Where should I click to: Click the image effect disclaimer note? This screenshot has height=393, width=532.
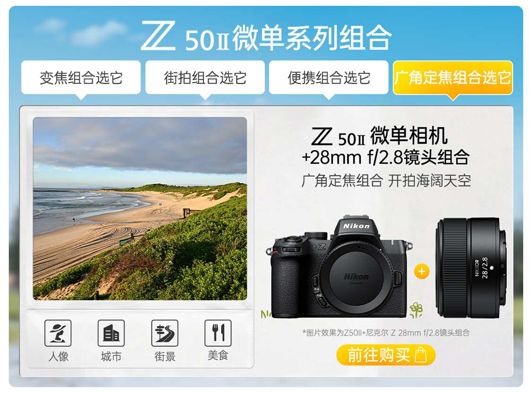[x=386, y=332]
